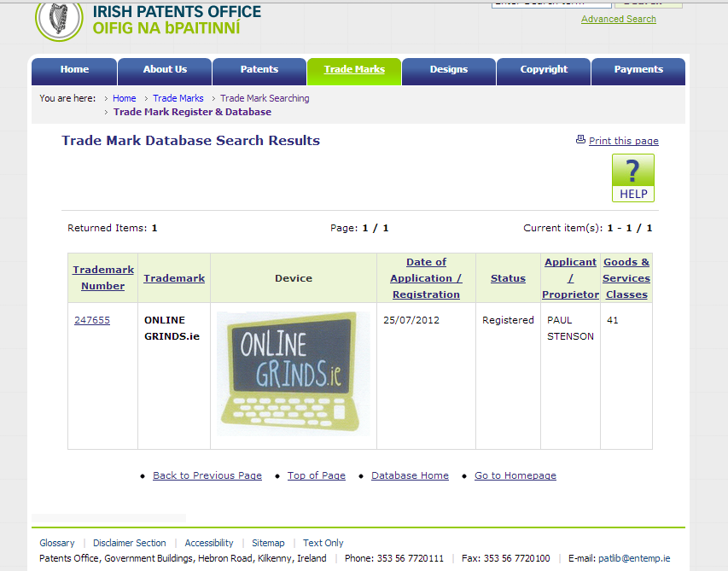
Task: Open the Payments navigation tab
Action: tap(638, 70)
